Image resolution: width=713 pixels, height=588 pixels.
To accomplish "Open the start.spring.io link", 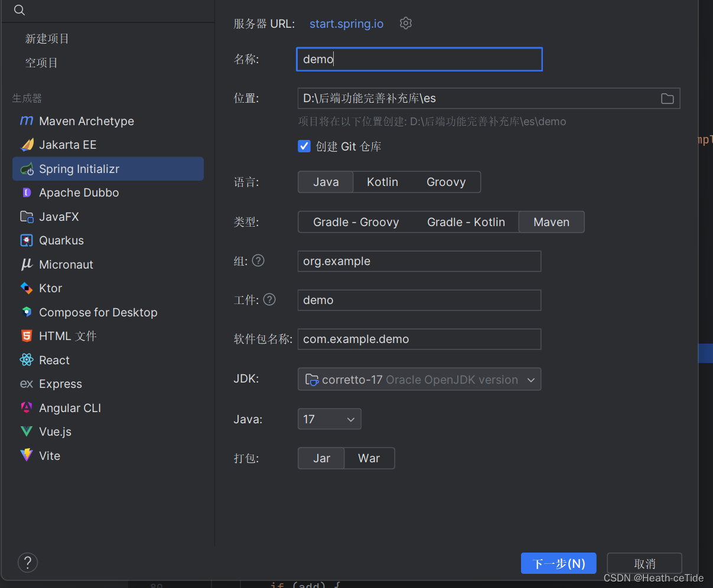I will click(346, 24).
